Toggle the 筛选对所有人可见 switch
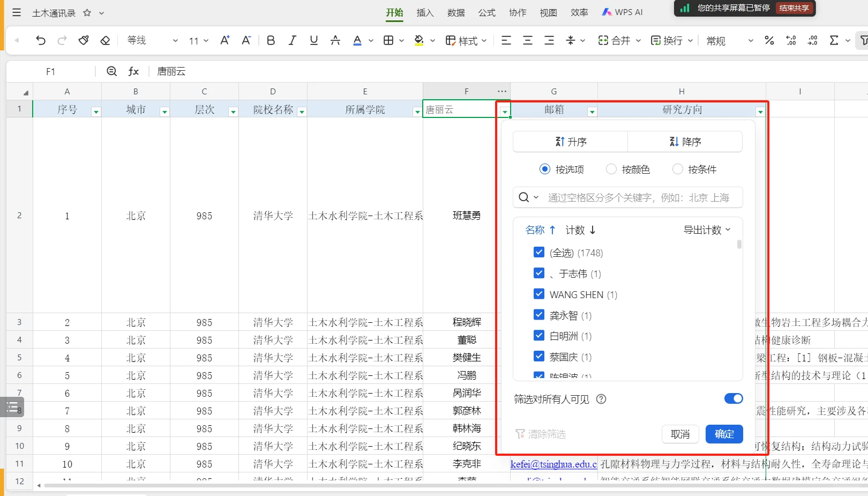 (734, 398)
